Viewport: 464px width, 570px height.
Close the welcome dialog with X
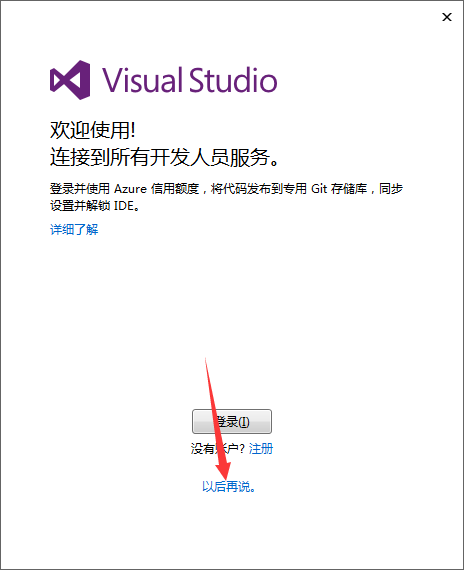point(447,17)
